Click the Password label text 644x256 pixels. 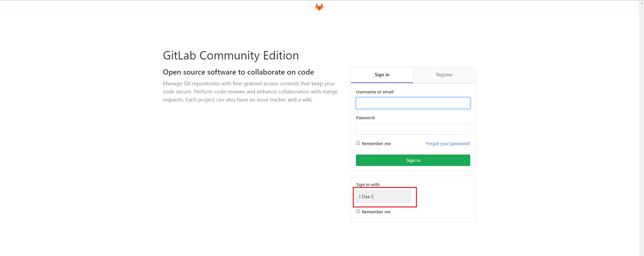(x=365, y=118)
